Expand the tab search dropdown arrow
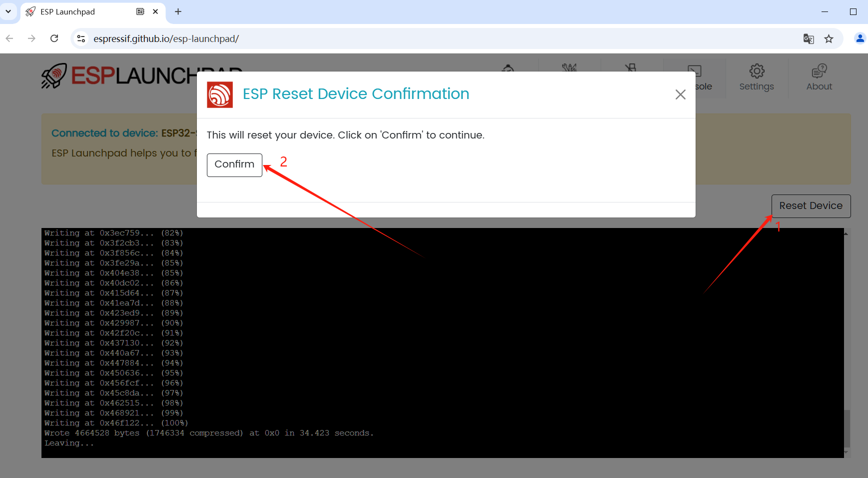Image resolution: width=868 pixels, height=478 pixels. (x=8, y=11)
